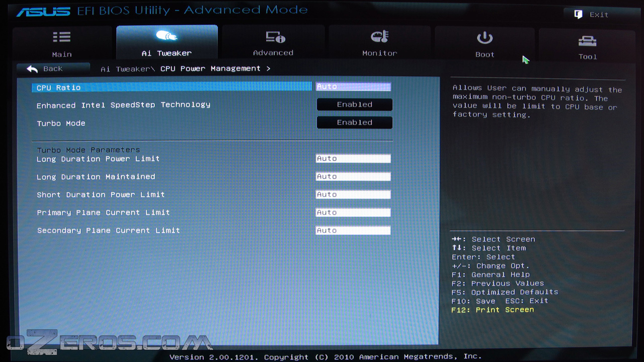The image size is (644, 362).
Task: Click the CPU ratio help description text
Action: pos(537,102)
